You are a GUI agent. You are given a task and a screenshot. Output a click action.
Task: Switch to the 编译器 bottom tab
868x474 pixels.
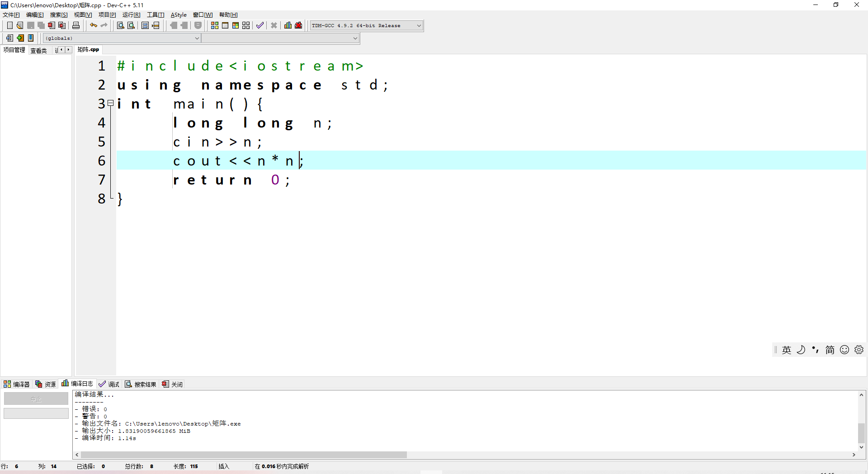[x=17, y=384]
